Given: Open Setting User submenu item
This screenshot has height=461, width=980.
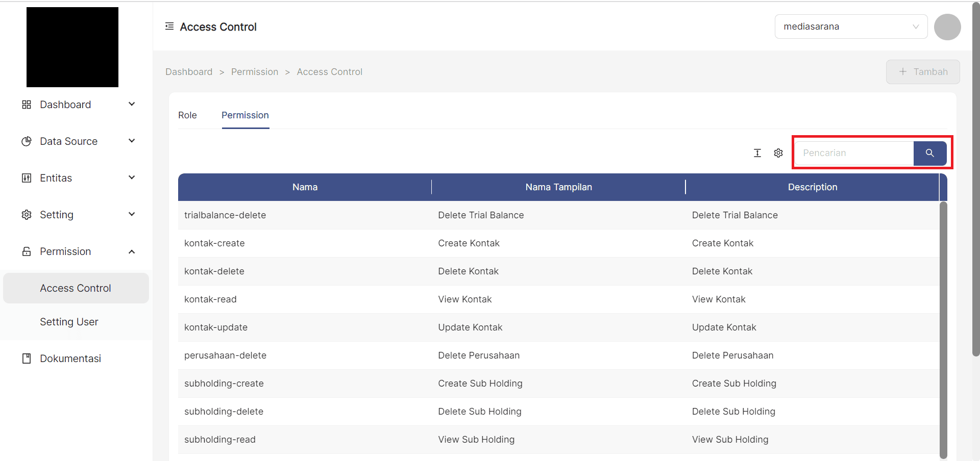Looking at the screenshot, I should coord(69,322).
